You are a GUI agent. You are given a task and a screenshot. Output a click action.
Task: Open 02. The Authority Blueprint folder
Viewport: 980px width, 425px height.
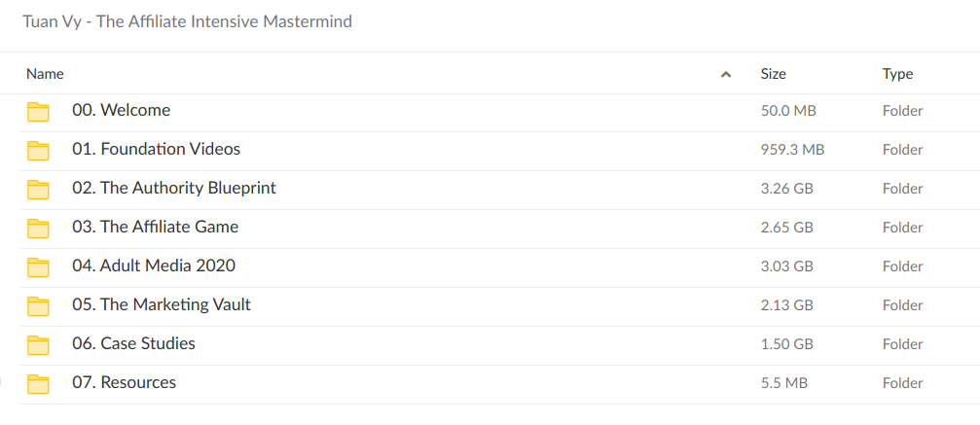pos(174,189)
